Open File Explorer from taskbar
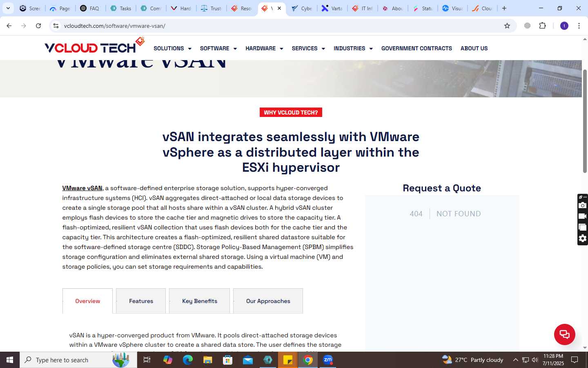 pos(207,360)
